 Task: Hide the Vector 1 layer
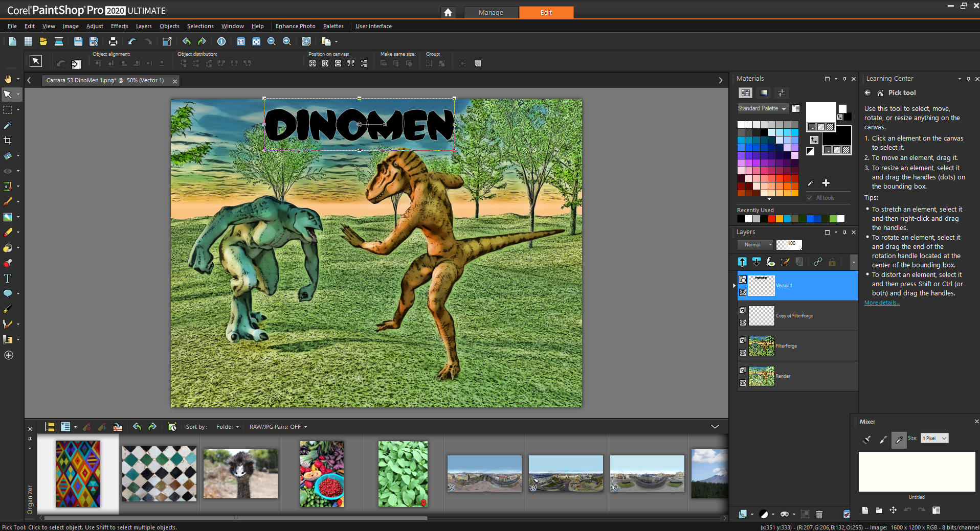click(743, 292)
